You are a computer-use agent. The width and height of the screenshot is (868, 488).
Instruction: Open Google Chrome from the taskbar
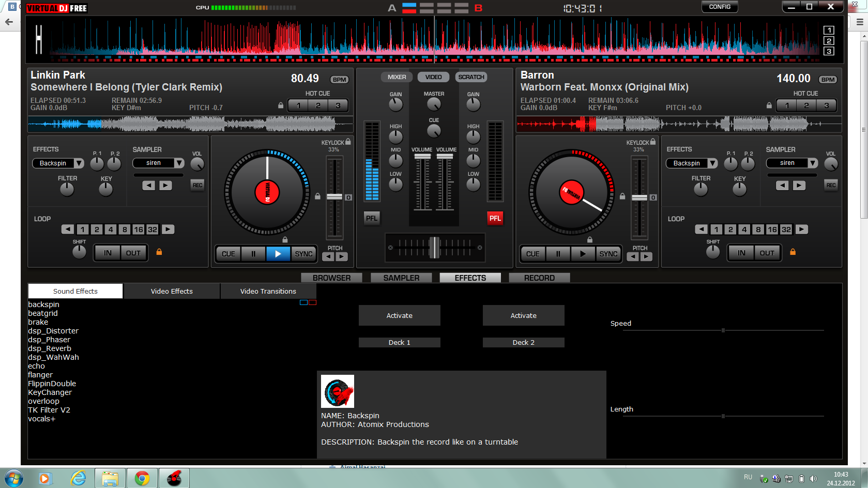click(142, 478)
